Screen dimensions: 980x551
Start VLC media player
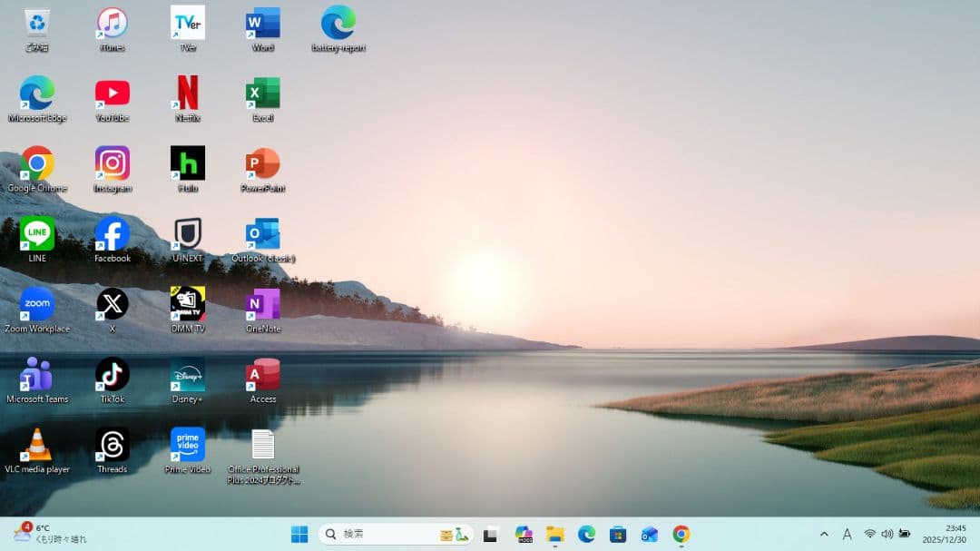pyautogui.click(x=36, y=444)
